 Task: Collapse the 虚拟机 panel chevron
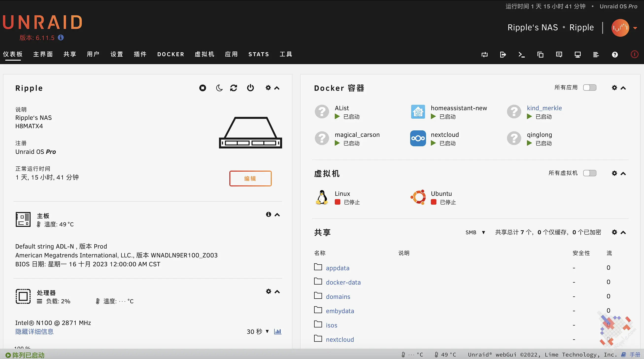pyautogui.click(x=623, y=174)
